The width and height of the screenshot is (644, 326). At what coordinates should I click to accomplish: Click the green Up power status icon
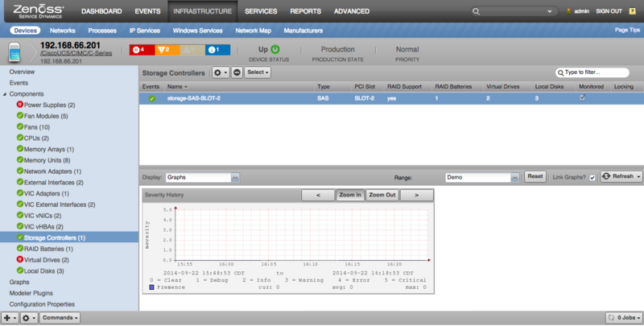click(x=275, y=49)
